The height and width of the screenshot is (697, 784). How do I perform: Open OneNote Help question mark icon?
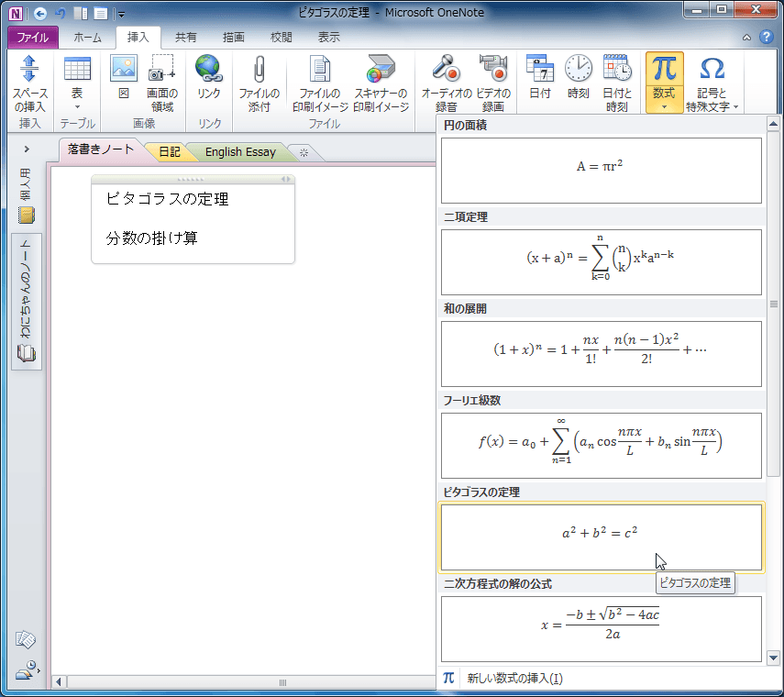766,37
